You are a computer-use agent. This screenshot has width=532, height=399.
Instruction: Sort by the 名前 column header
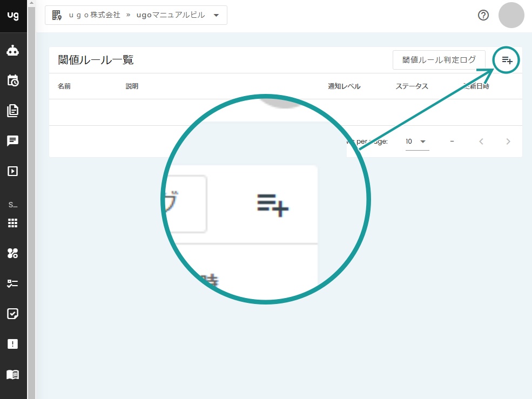[63, 86]
